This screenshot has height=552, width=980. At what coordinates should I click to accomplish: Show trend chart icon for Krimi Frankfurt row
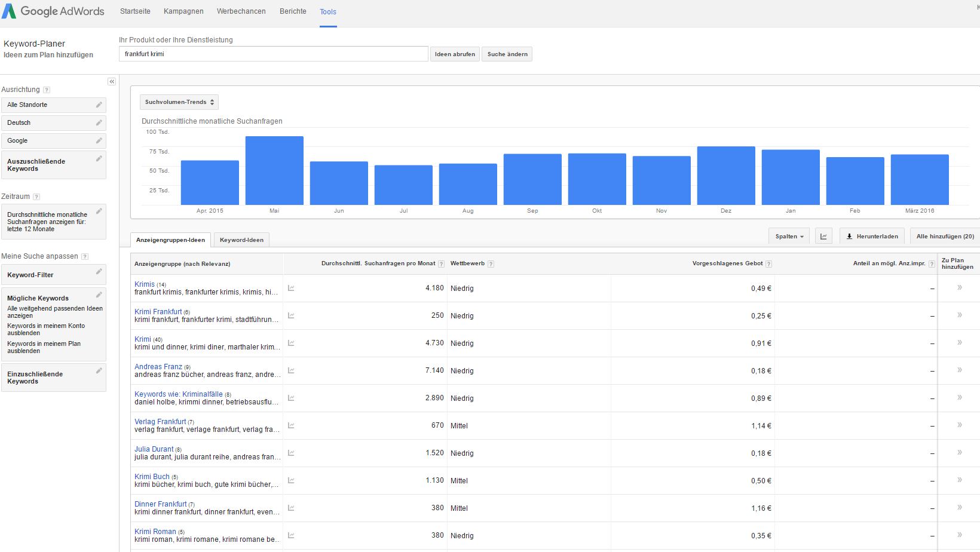click(x=291, y=315)
